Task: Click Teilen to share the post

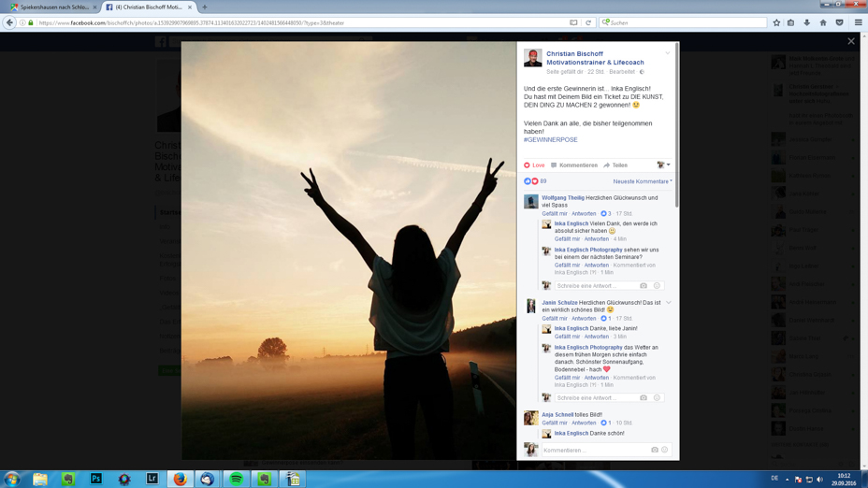Action: point(615,165)
